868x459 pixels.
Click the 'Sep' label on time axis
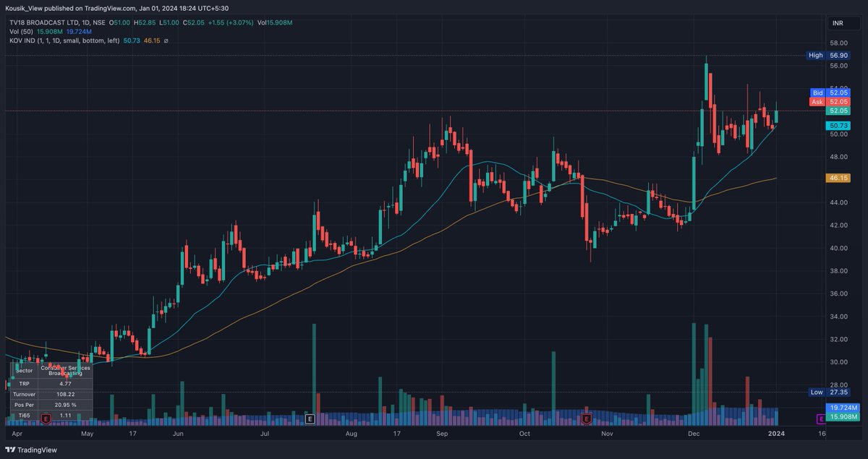coord(443,433)
